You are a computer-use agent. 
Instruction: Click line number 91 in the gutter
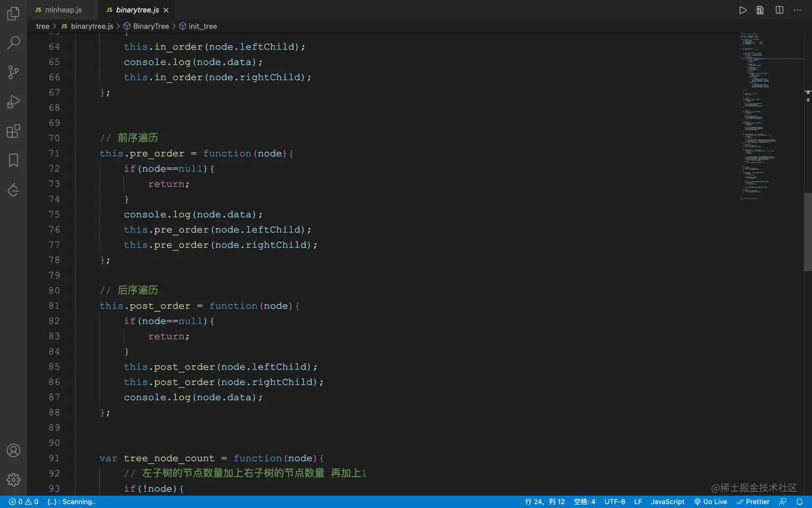point(54,458)
